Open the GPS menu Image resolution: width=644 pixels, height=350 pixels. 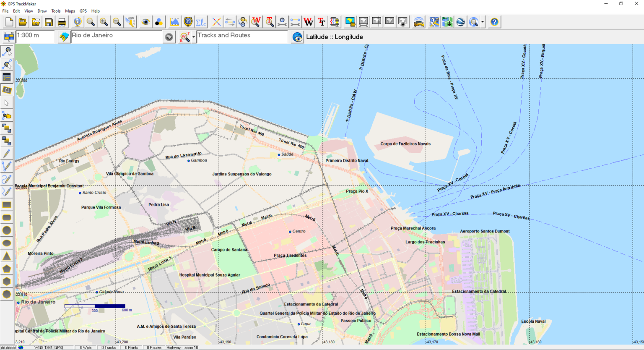(83, 11)
